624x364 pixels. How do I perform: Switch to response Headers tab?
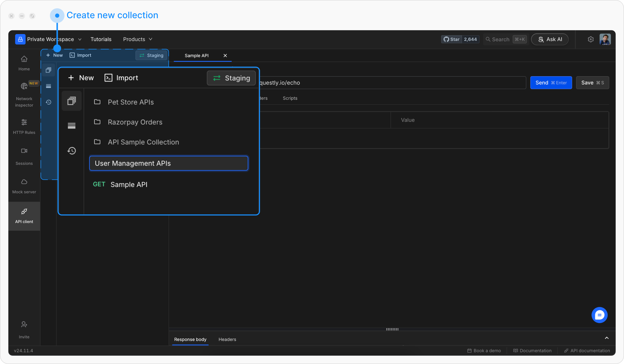click(x=227, y=339)
